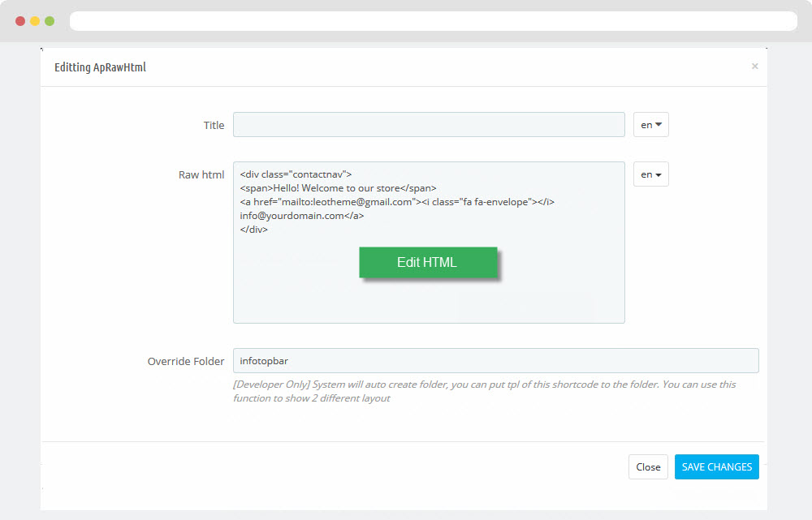
Task: Click the red browser window dot
Action: click(20, 21)
